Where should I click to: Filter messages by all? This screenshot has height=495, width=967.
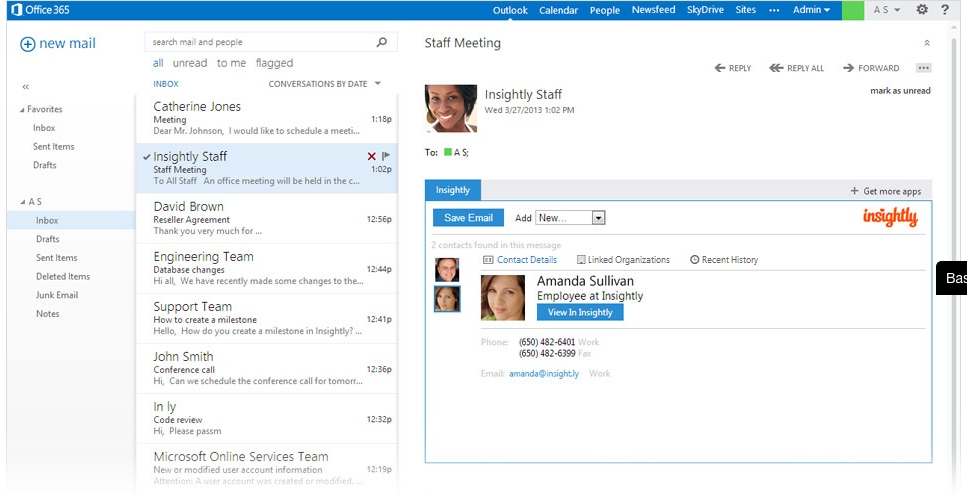(x=158, y=63)
